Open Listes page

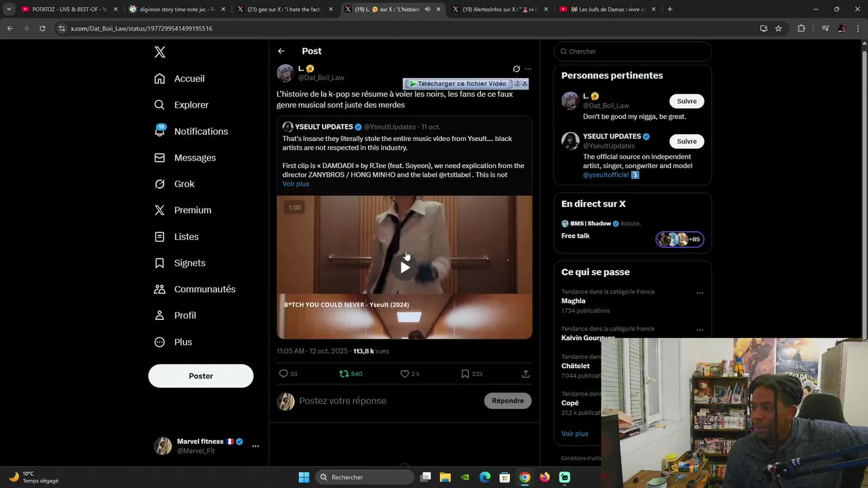[x=176, y=237]
